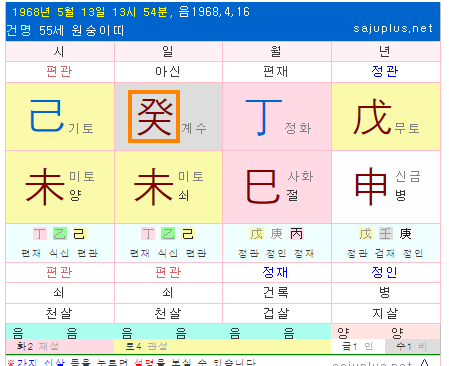Click the 월 column header
449x366 pixels.
(x=276, y=51)
